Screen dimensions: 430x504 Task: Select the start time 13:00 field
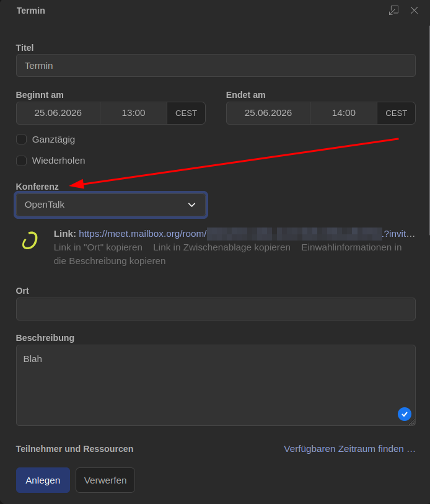click(133, 113)
